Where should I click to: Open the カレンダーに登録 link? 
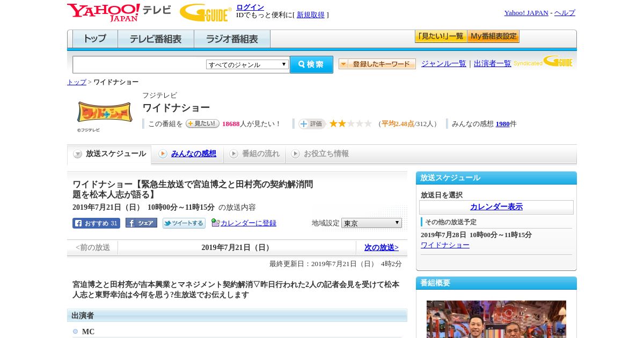click(x=248, y=223)
